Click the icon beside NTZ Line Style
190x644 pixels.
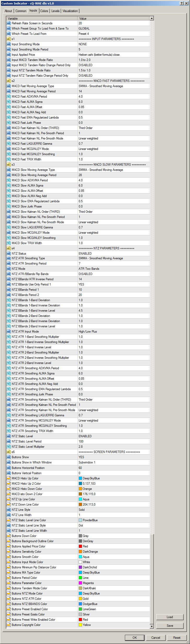[x=9, y=510]
